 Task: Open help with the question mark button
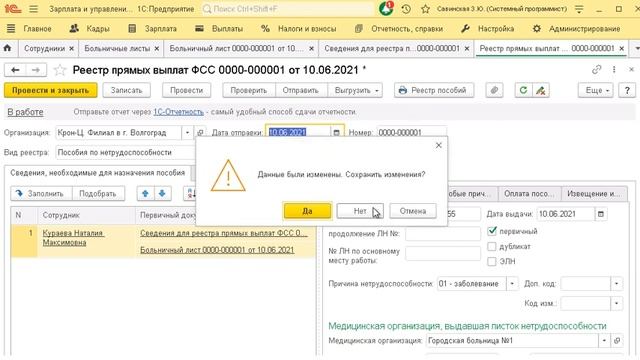click(627, 90)
